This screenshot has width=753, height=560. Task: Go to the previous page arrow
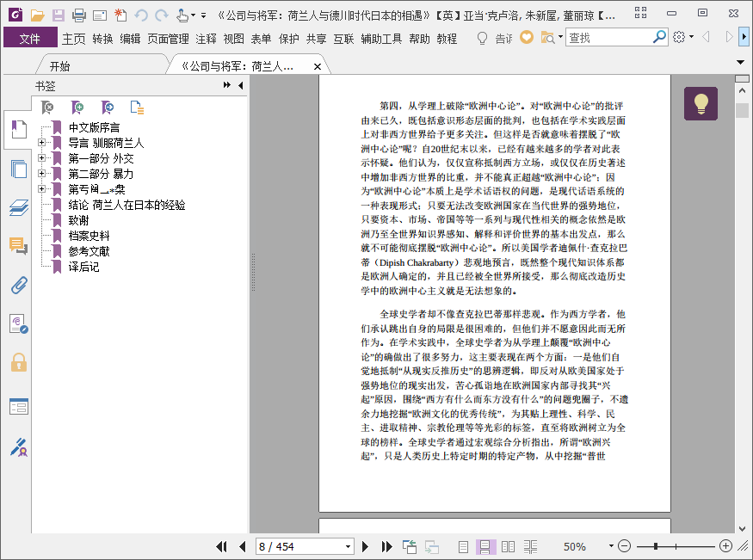click(x=242, y=546)
